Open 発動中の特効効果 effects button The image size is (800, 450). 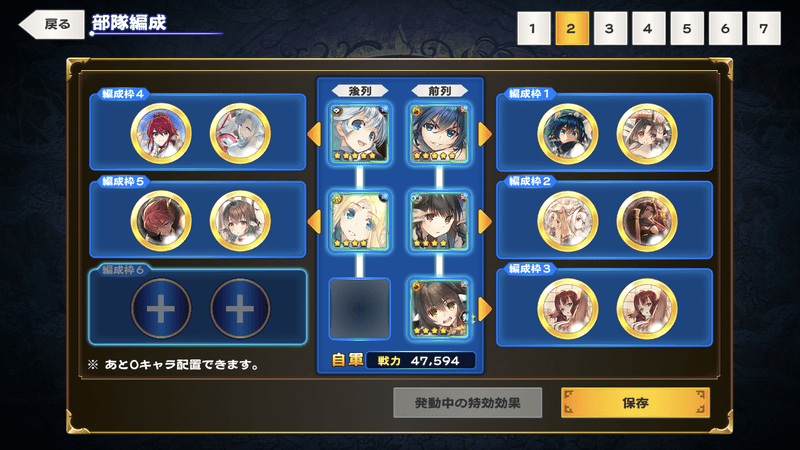pyautogui.click(x=467, y=403)
